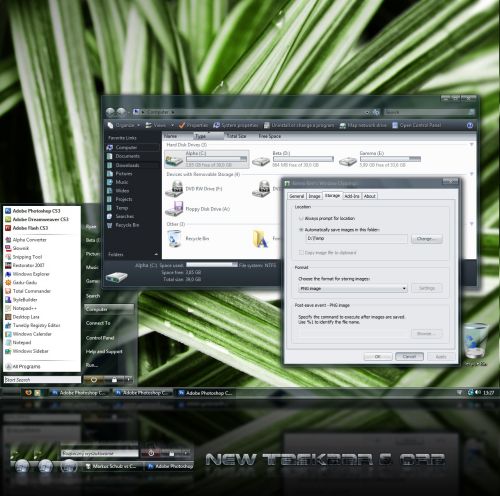Select the Floppy Disk Drive (A:) icon
This screenshot has height=496, width=500.
(x=174, y=209)
